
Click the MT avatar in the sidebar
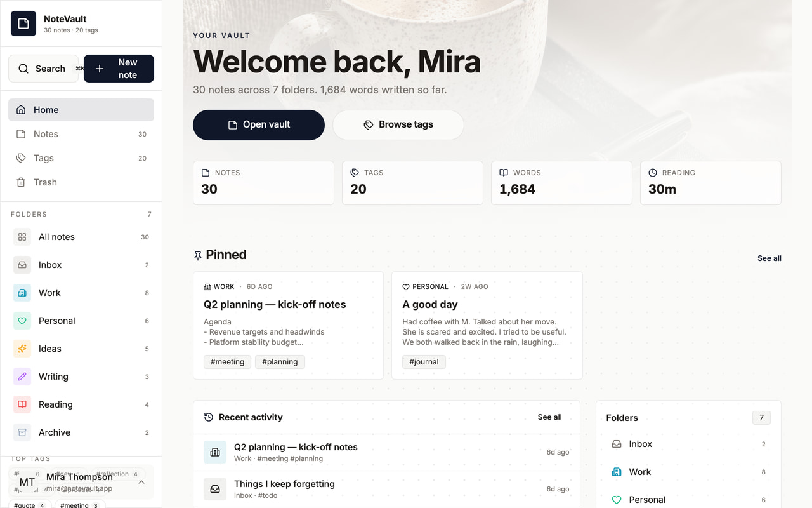point(27,482)
